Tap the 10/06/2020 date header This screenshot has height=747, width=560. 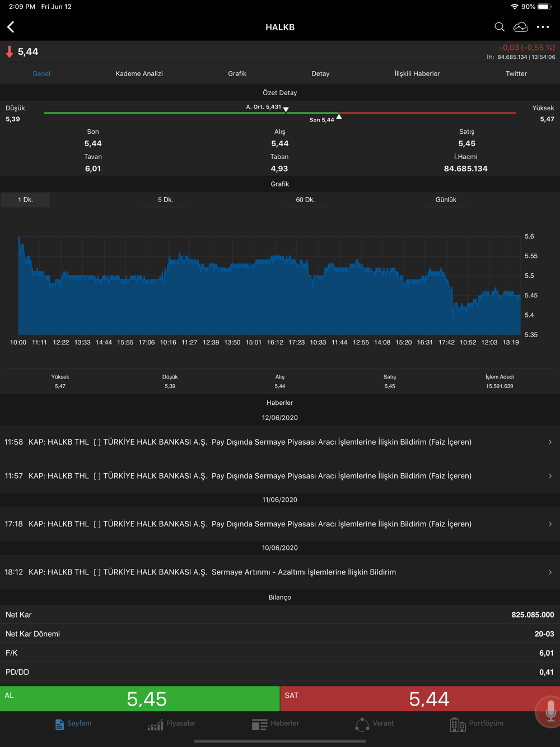click(280, 548)
